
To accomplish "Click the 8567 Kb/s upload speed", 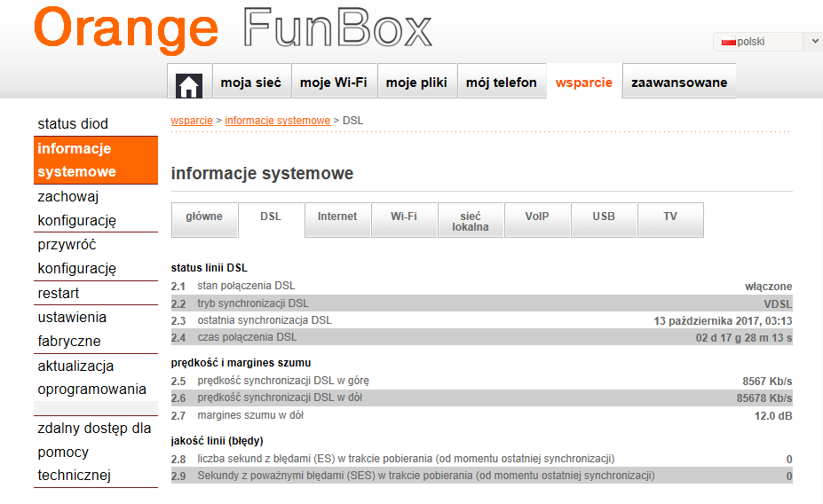I will point(767,382).
